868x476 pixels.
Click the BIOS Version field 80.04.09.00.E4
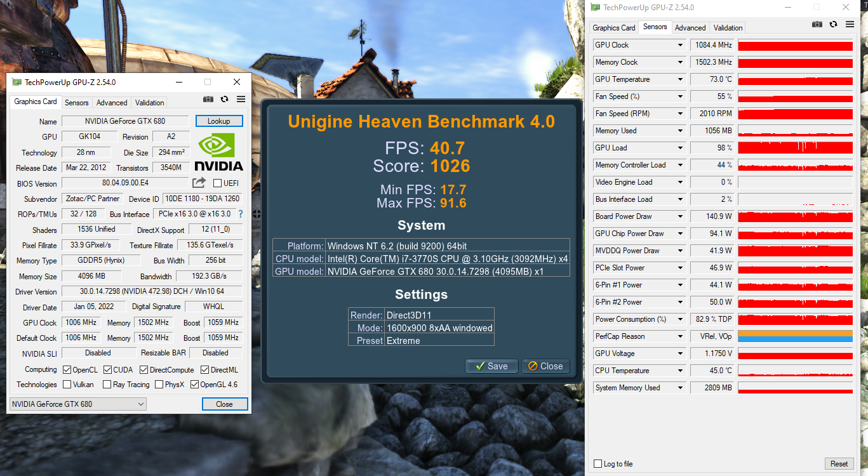[x=125, y=183]
